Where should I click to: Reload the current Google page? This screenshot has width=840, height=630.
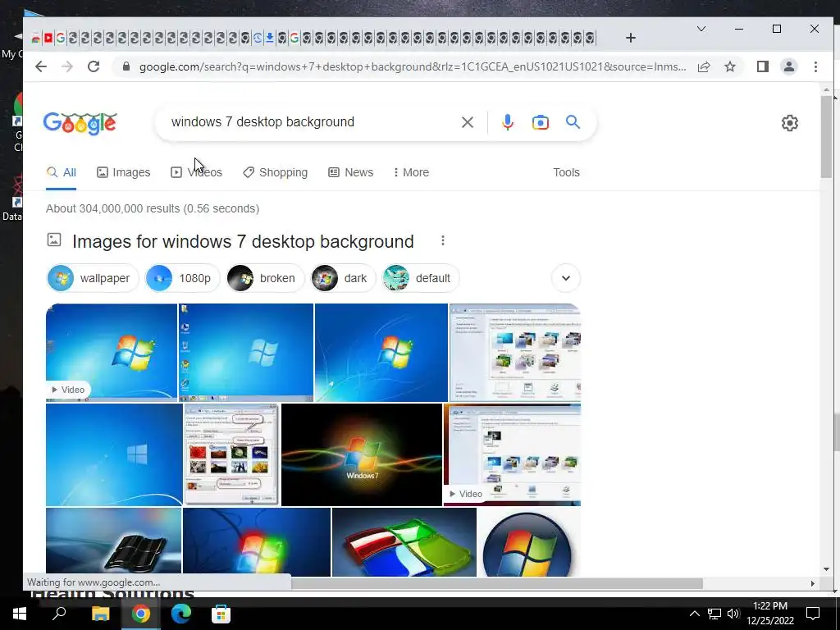pos(94,66)
